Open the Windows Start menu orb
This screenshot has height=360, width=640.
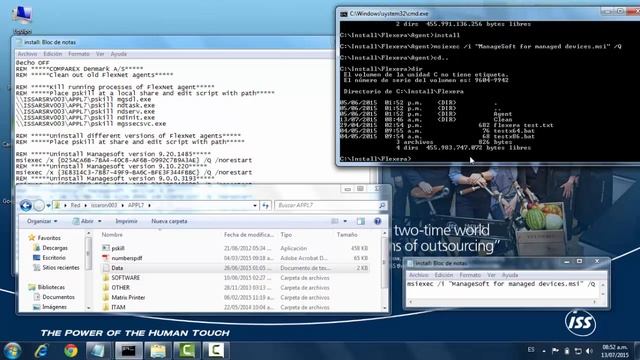(12, 351)
